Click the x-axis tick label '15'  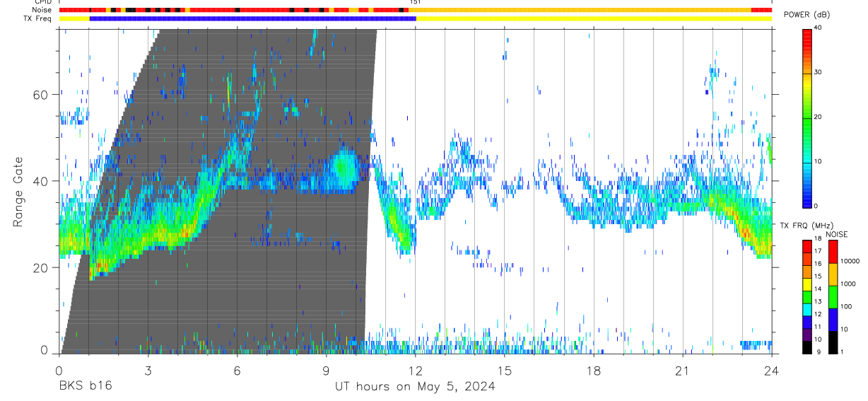click(505, 371)
